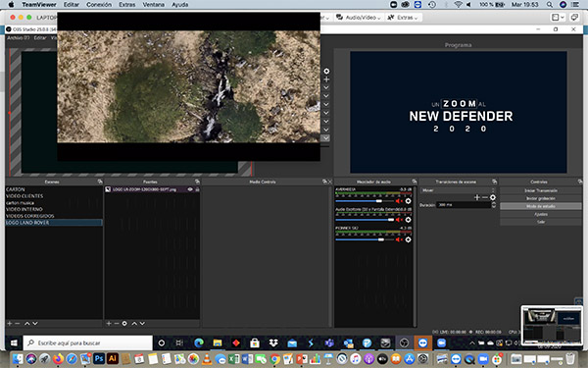Open Extras menu in macOS menu bar
Image resolution: width=588 pixels, height=368 pixels.
(x=127, y=5)
